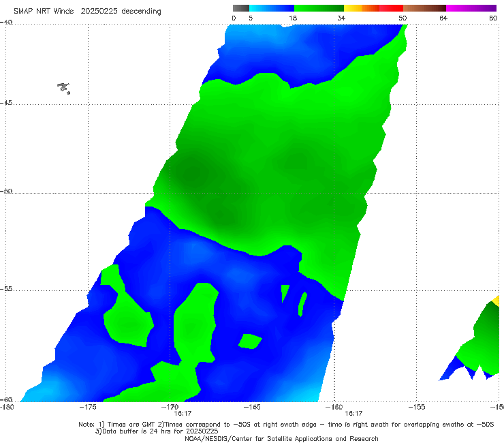Screen dimensions: 504x443
Task: Click the gray island outline on the map
Action: [63, 88]
